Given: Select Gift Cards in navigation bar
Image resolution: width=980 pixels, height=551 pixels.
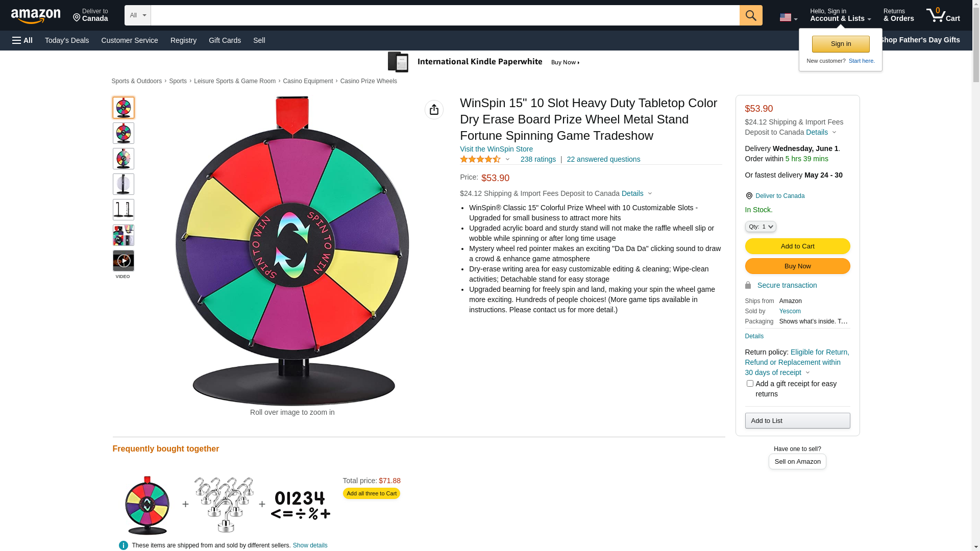Looking at the screenshot, I should [225, 40].
